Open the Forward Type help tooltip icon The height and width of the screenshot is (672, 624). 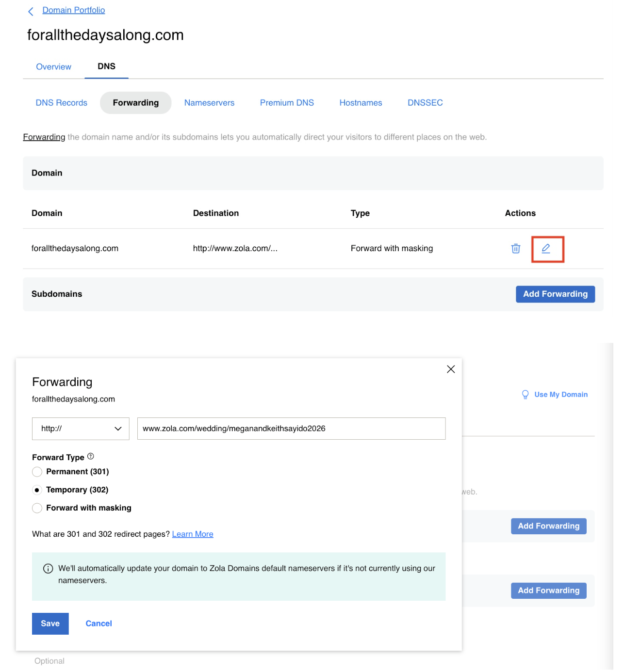[x=91, y=455]
